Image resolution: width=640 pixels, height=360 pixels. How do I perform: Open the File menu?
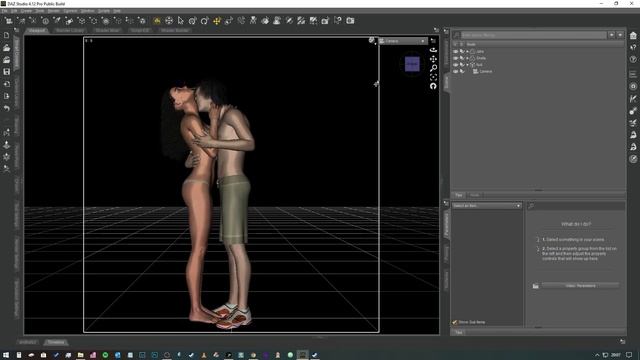4,11
